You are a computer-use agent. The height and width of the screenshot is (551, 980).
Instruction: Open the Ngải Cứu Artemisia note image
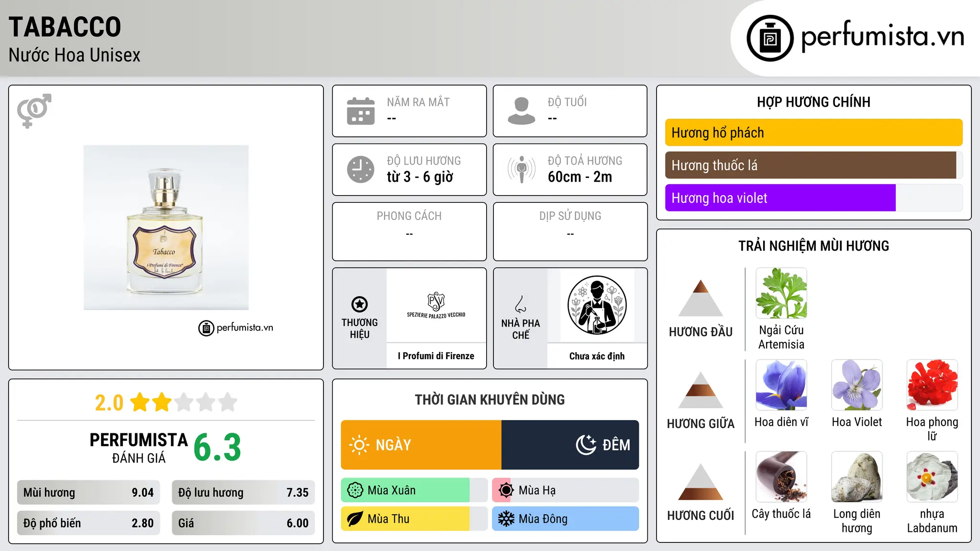(781, 293)
